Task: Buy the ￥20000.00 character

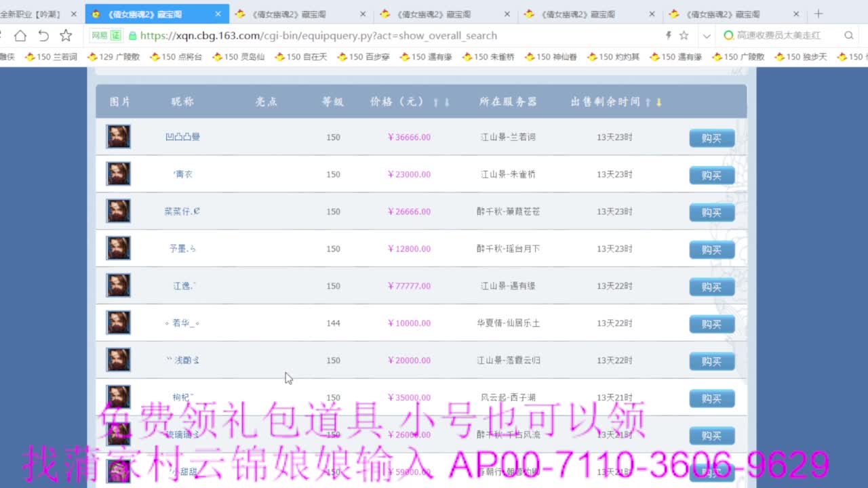Action: pyautogui.click(x=712, y=362)
